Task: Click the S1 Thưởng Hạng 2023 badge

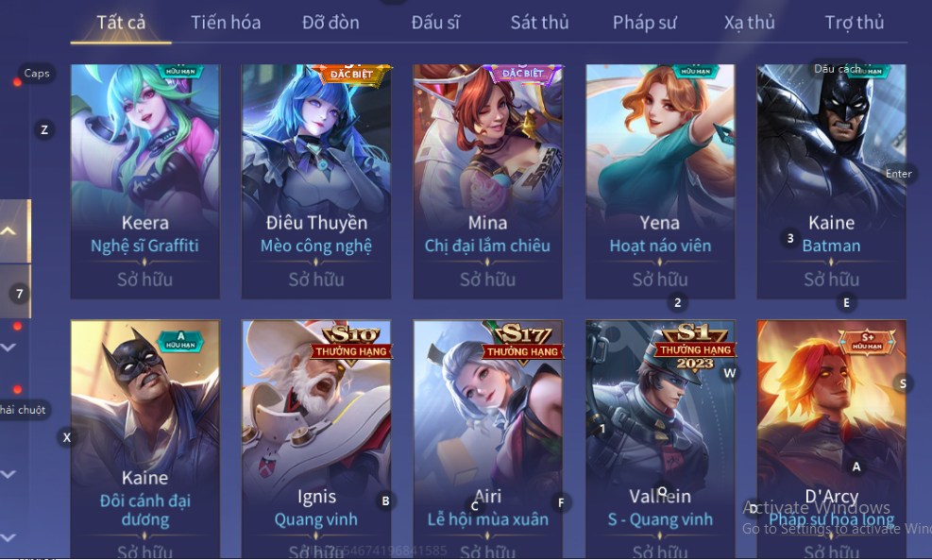Action: (x=695, y=347)
